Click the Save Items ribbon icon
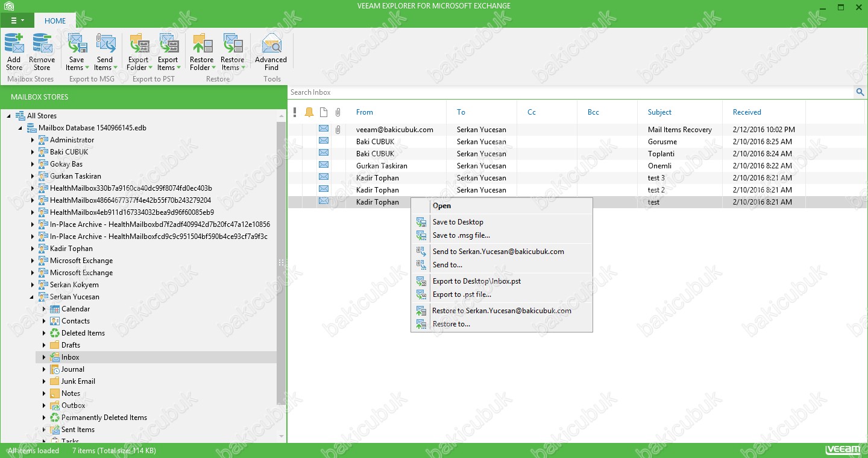The height and width of the screenshot is (458, 868). [x=77, y=43]
